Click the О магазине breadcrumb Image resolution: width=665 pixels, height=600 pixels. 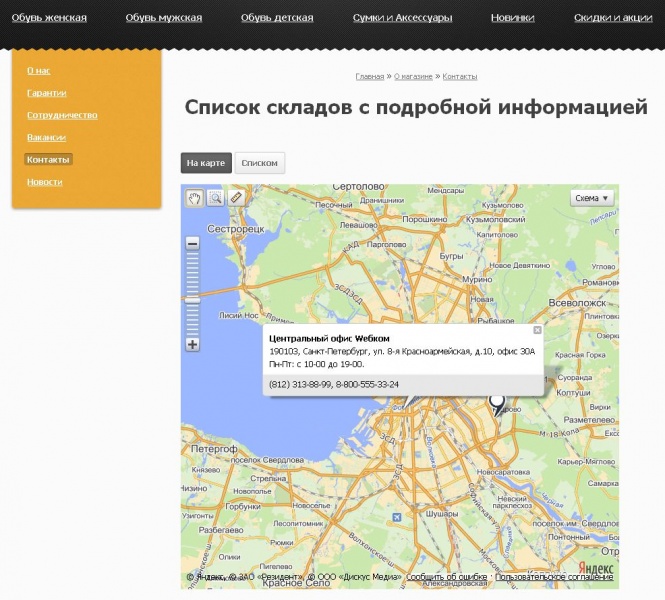click(413, 77)
